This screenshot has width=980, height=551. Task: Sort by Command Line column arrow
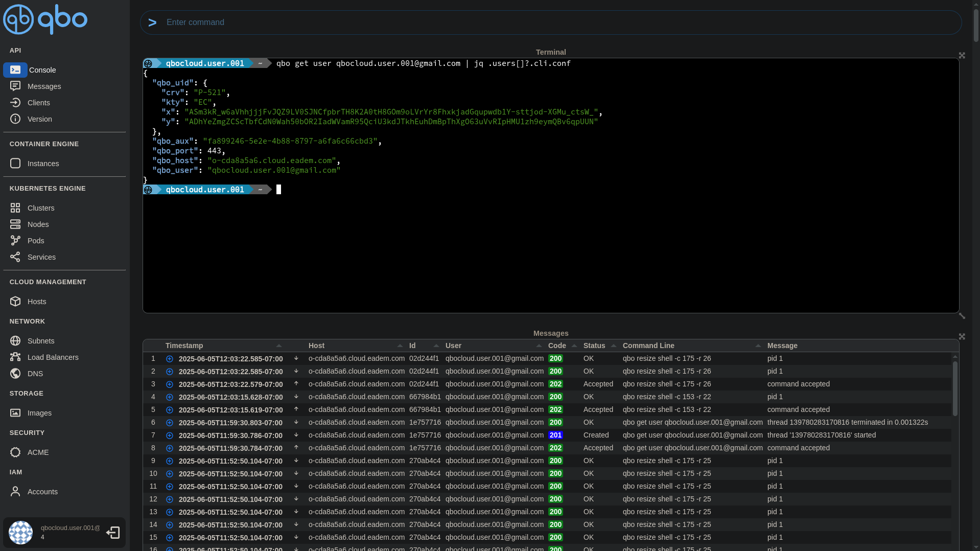click(758, 346)
